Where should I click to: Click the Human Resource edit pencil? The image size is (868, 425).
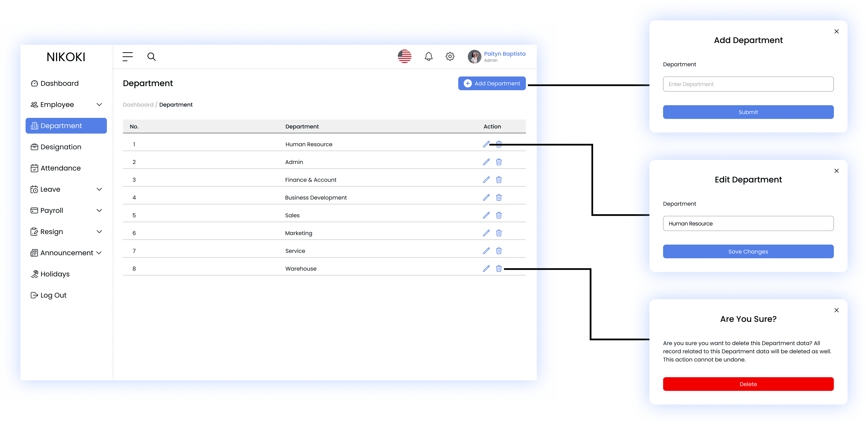[486, 144]
